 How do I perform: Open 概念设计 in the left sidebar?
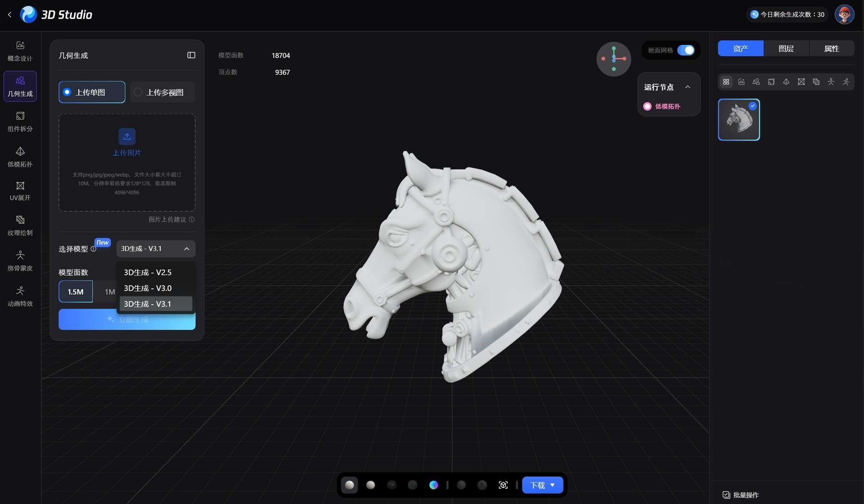[20, 51]
